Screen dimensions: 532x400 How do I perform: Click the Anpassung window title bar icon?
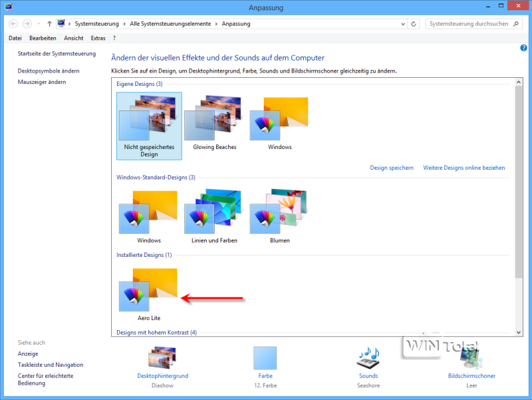(x=9, y=7)
